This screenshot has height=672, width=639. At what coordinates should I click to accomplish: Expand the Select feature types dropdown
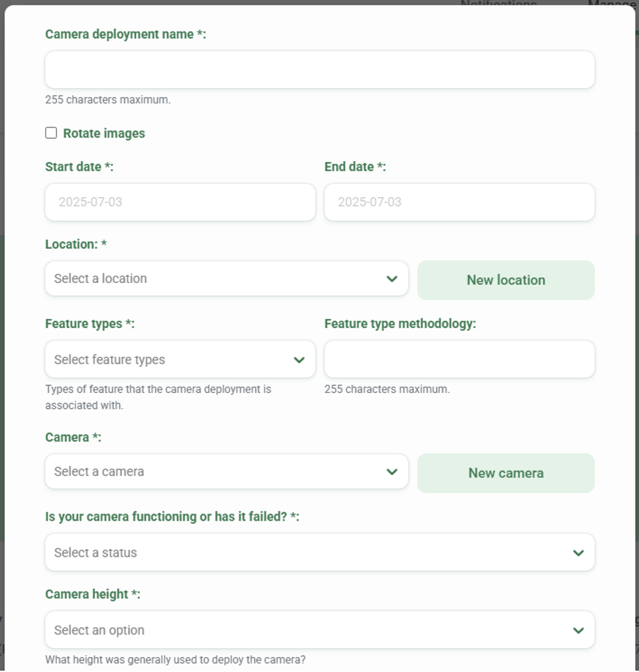click(x=170, y=360)
